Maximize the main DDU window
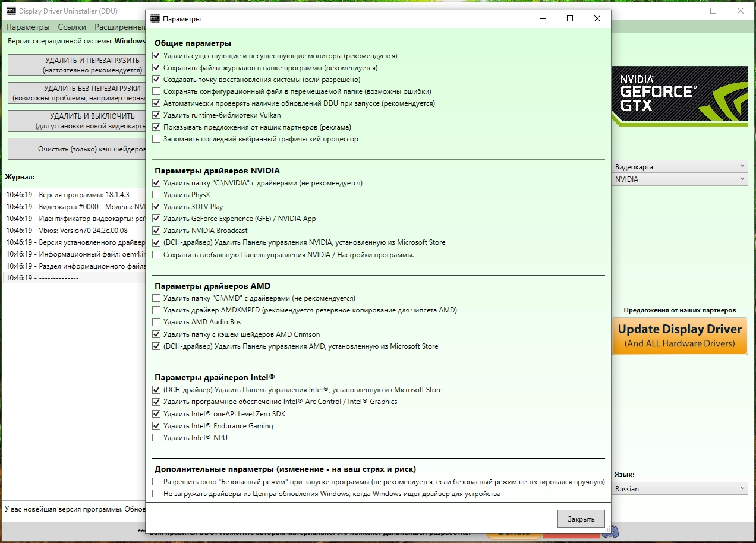This screenshot has height=543, width=756. click(x=714, y=11)
